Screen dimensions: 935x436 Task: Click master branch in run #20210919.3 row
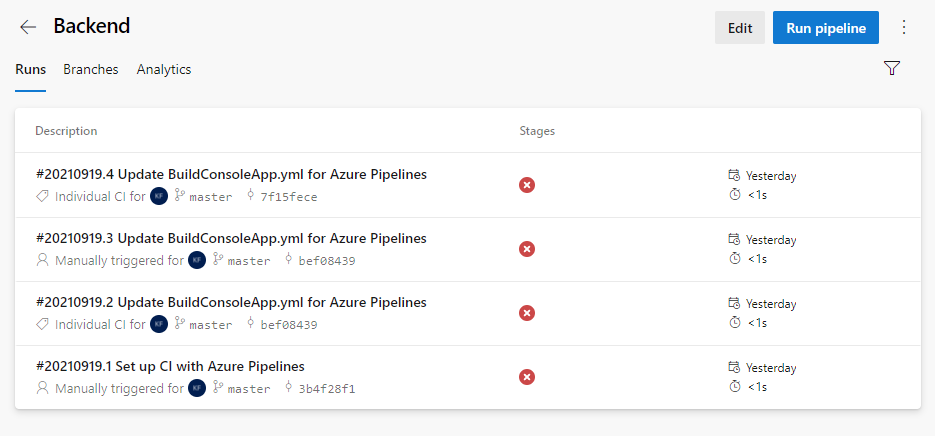coord(248,261)
